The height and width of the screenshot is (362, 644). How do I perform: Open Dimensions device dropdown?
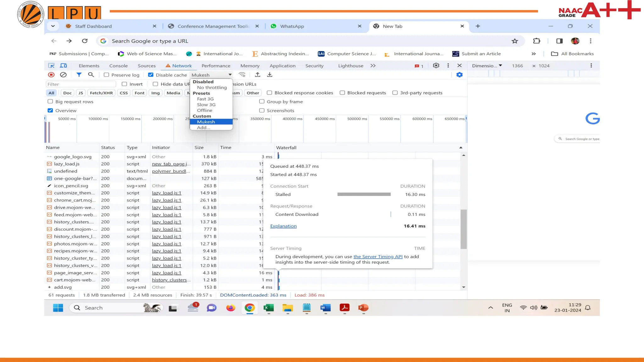pyautogui.click(x=487, y=66)
